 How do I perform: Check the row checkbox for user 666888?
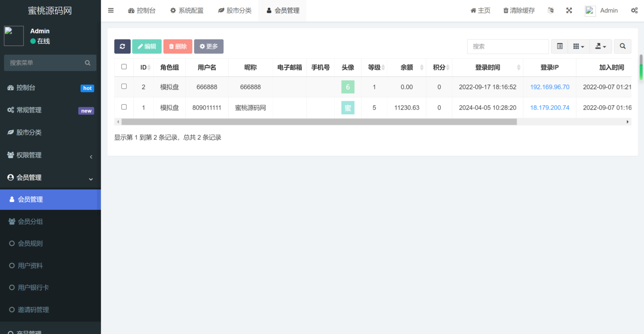[x=124, y=86]
